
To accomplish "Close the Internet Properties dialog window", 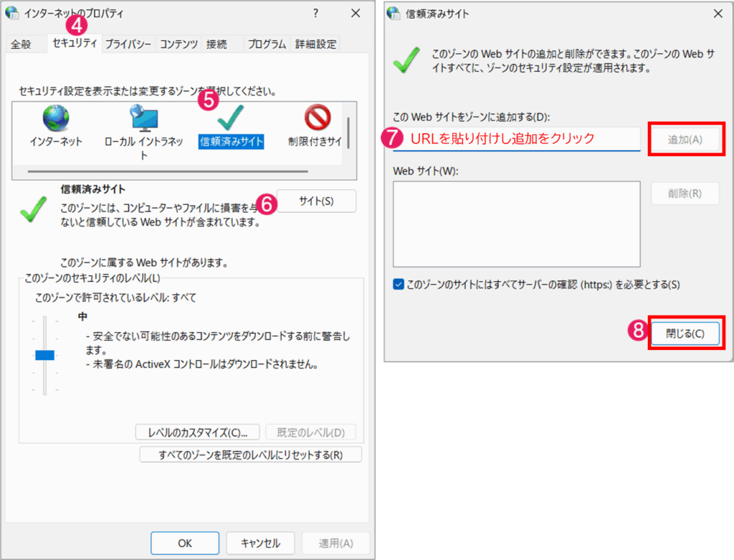I will coord(356,13).
